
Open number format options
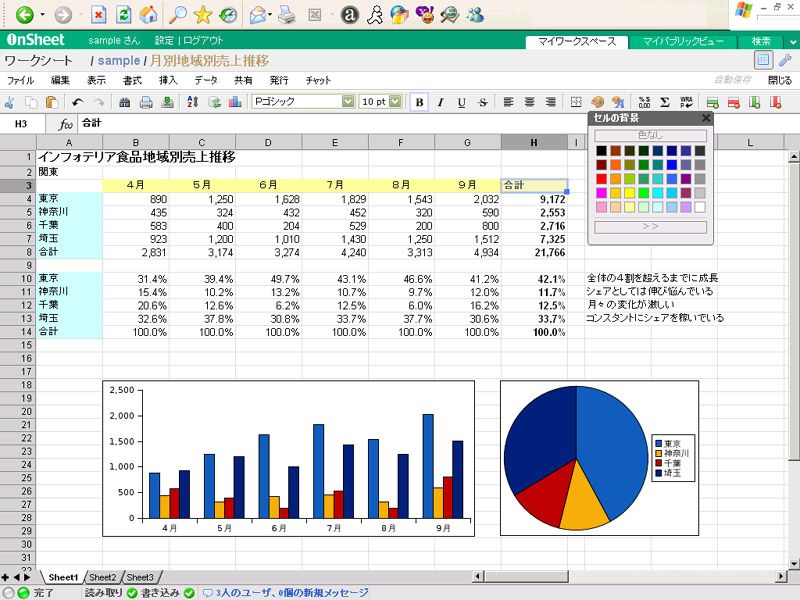coord(644,103)
